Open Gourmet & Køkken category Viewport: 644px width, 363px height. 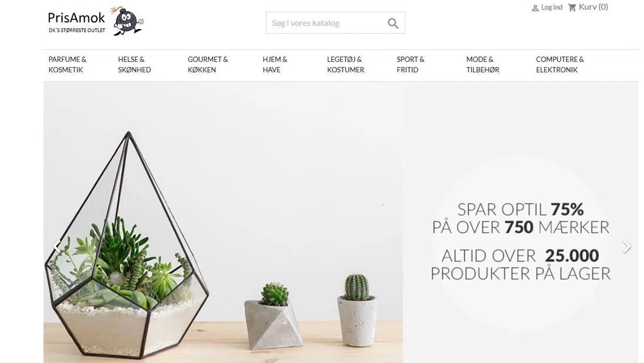click(x=208, y=64)
